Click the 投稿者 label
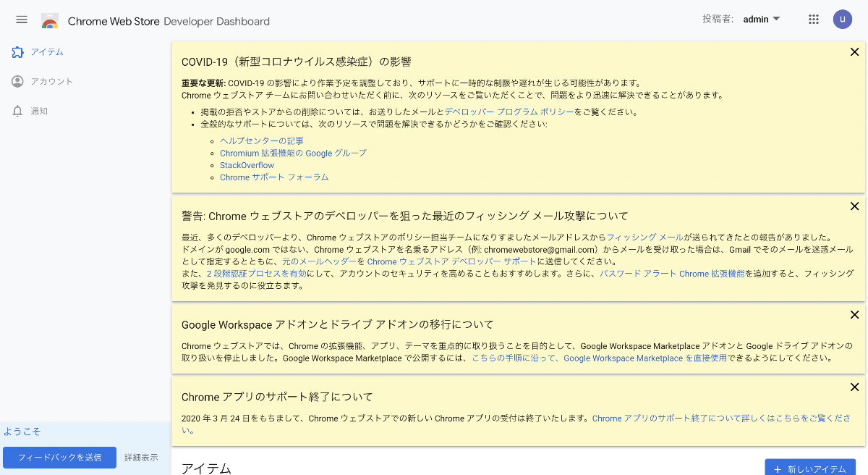Viewport: 868px width, 475px height. point(718,20)
